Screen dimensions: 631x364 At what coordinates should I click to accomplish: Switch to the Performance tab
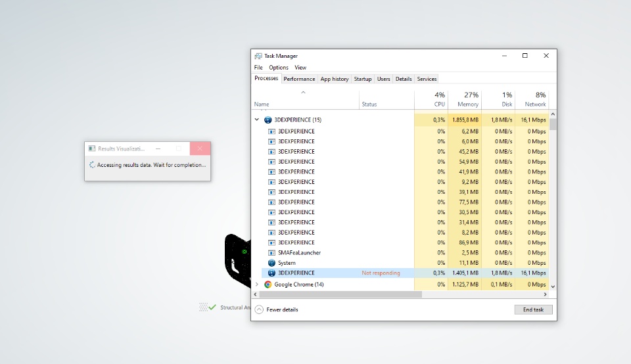tap(299, 79)
